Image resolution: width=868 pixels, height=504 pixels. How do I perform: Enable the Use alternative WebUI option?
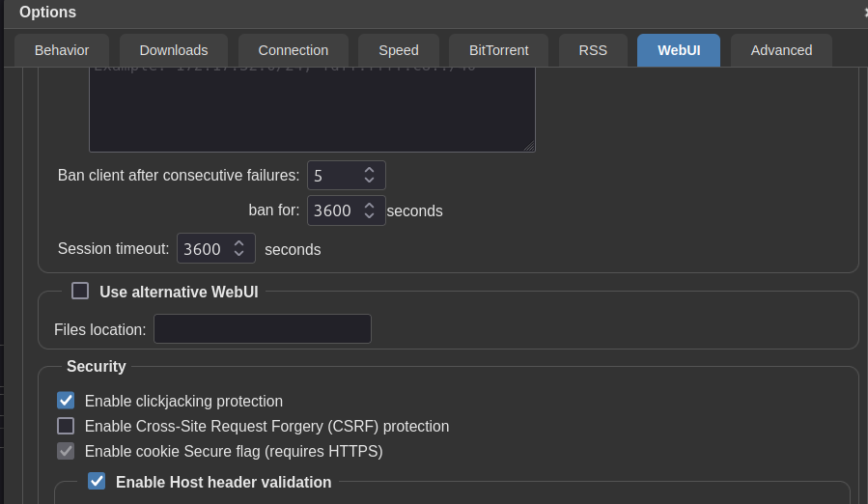[80, 291]
